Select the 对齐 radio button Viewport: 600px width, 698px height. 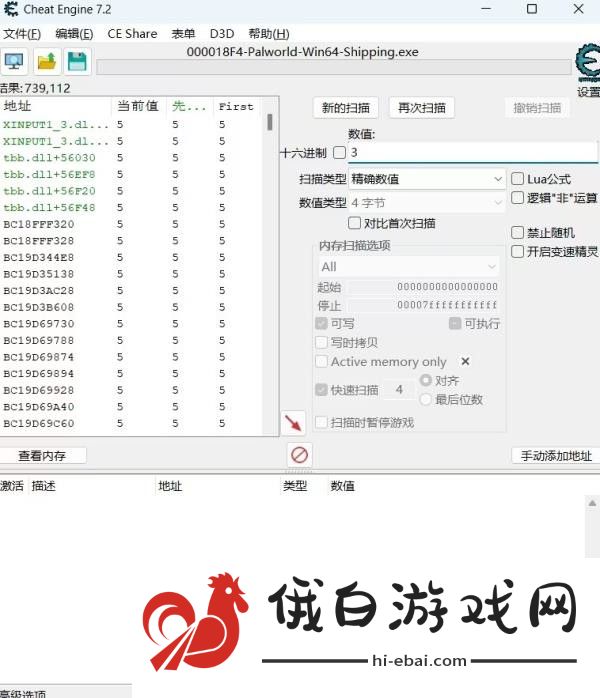pos(426,380)
